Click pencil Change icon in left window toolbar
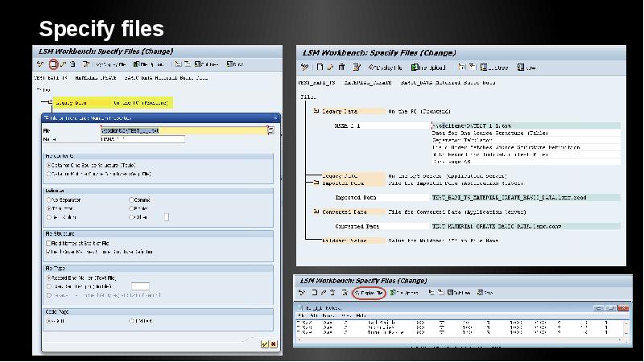This screenshot has height=362, width=644. coord(63,64)
